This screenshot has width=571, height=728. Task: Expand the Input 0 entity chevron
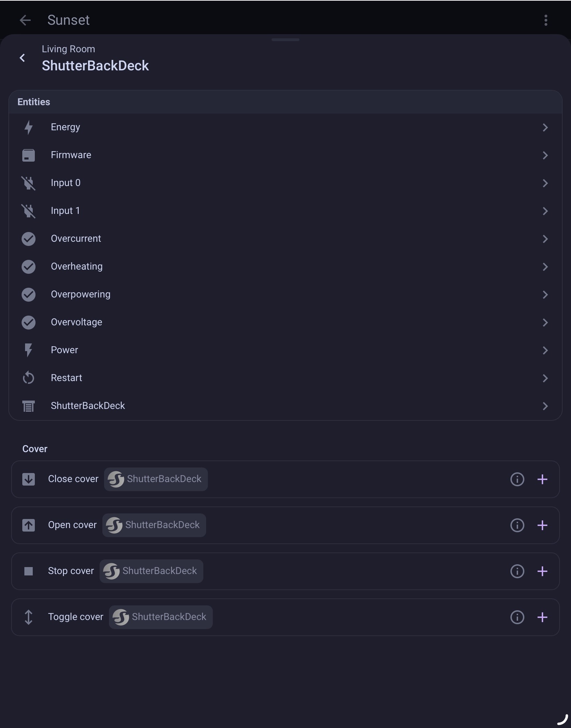point(545,183)
